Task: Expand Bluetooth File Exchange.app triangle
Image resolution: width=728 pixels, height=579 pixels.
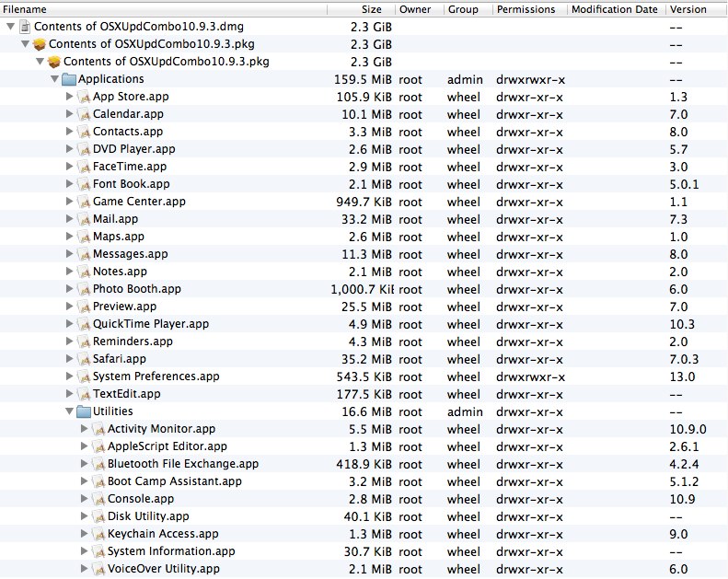Action: coord(85,463)
